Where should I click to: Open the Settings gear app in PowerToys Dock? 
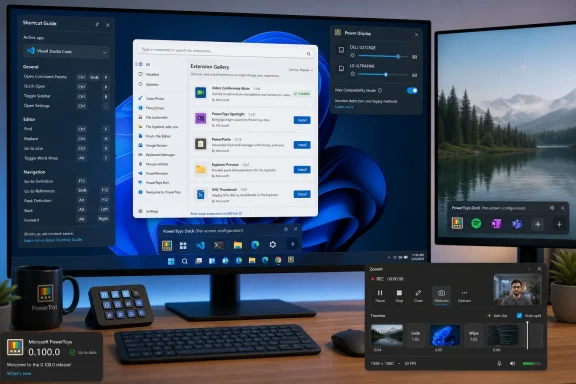click(x=273, y=244)
